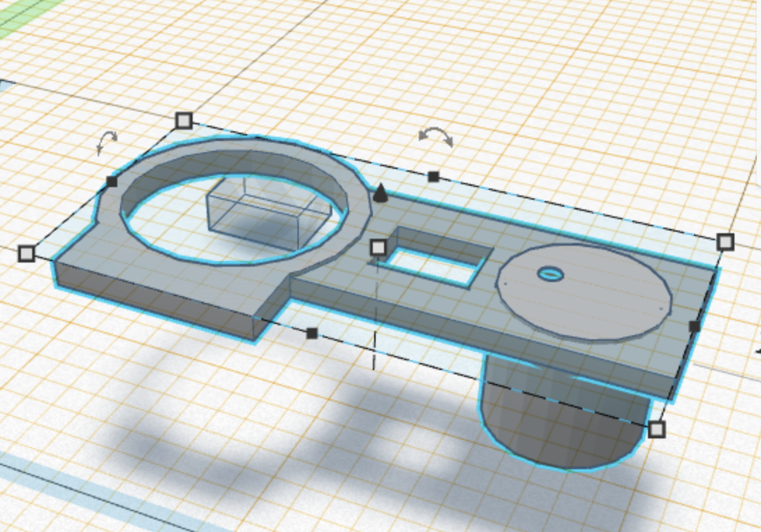Click black midpoint handle on back edge
This screenshot has width=761, height=532.
point(434,177)
